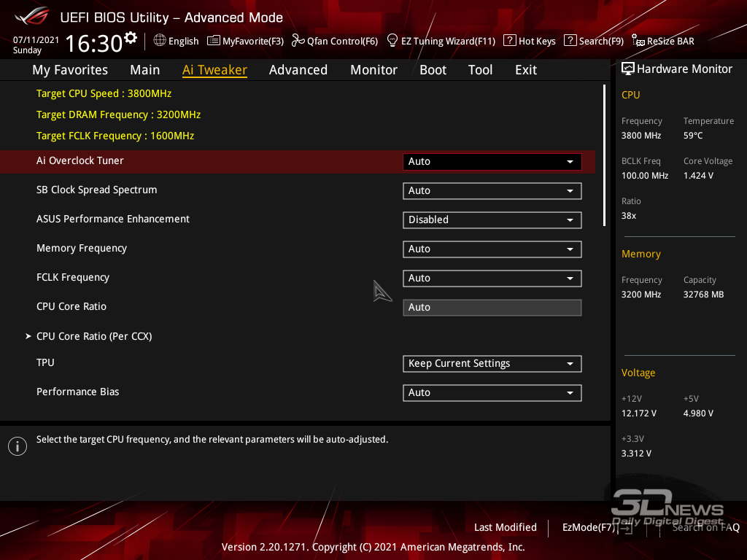
Task: Select ASUS Performance Enhancement label
Action: coord(113,219)
